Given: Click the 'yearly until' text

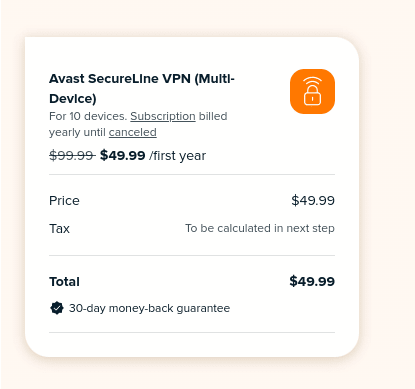Looking at the screenshot, I should tap(77, 132).
